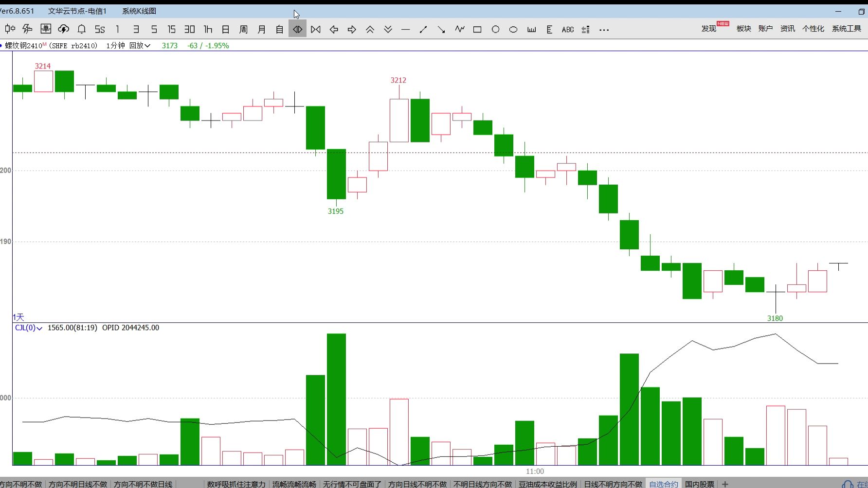This screenshot has height=488, width=868.
Task: Click the left arrow navigation icon
Action: pos(334,30)
